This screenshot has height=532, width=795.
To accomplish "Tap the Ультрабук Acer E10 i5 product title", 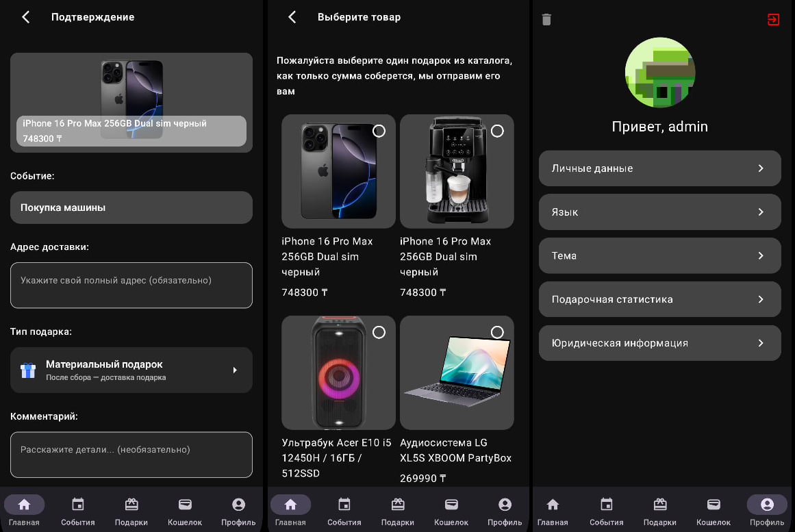I will (336, 458).
